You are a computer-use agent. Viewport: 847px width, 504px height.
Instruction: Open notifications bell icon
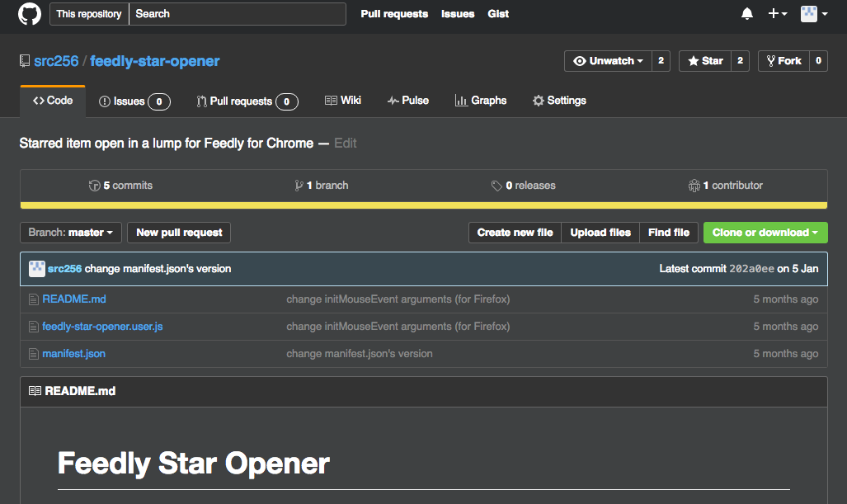747,13
